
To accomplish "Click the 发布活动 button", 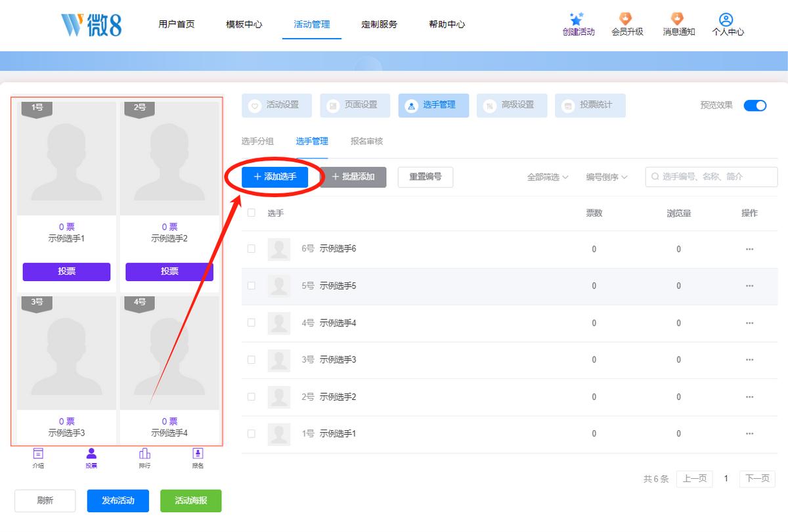I will point(118,500).
